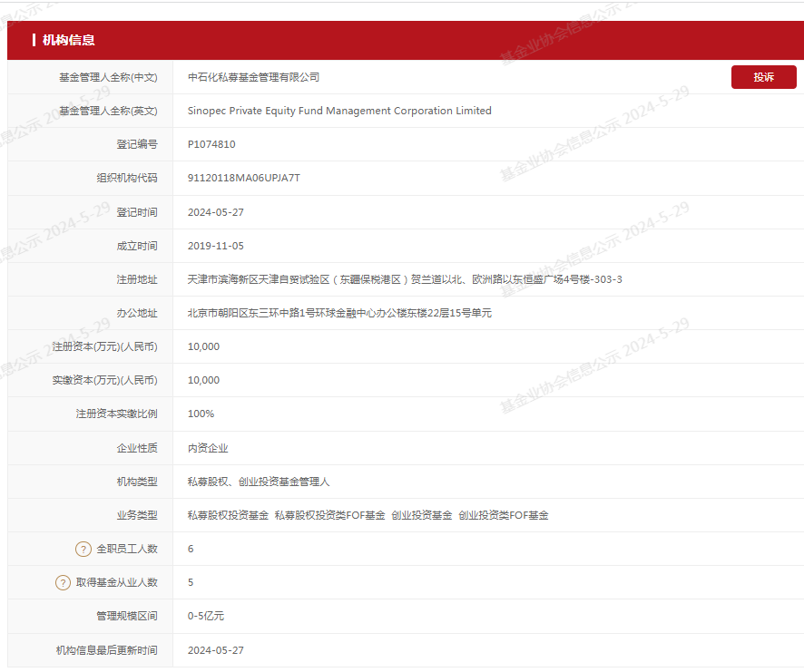Viewport: 804px width, 672px height.
Task: Select enterprise nature 内资企业
Action: coord(208,448)
